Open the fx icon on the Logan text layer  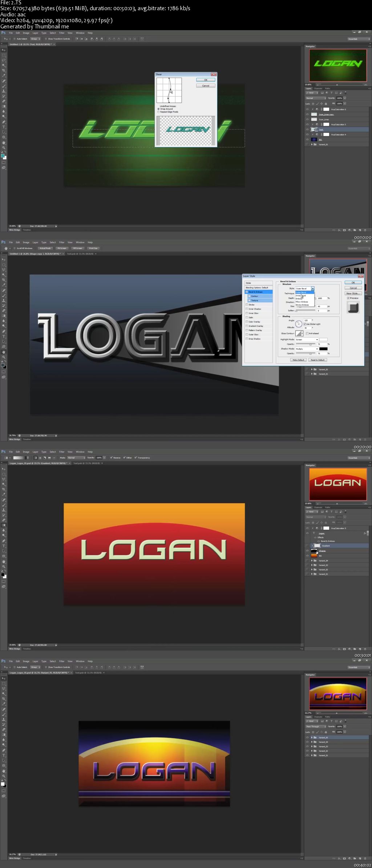(x=365, y=533)
